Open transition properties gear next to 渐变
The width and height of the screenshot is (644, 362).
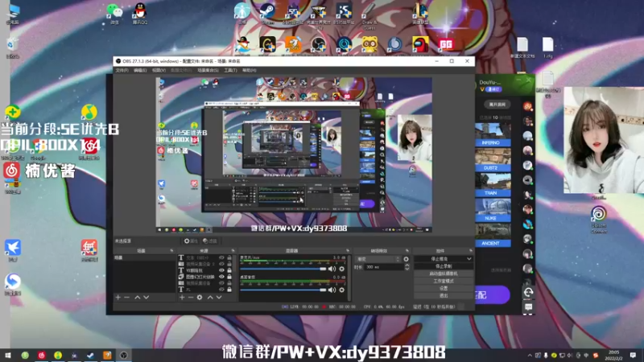(407, 259)
